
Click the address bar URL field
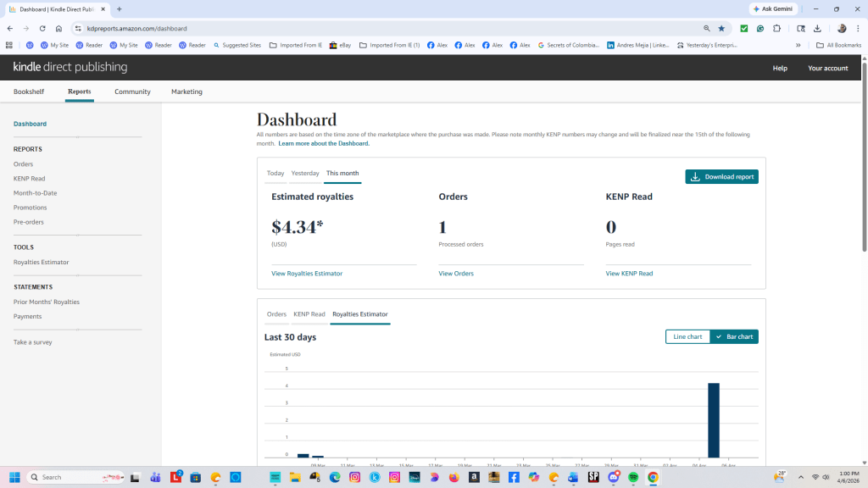tap(339, 28)
